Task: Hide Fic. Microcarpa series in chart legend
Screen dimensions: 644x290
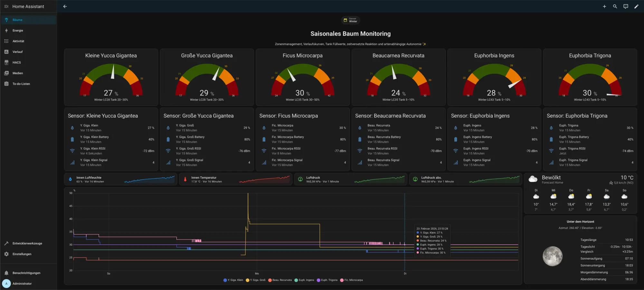Action: point(351,280)
